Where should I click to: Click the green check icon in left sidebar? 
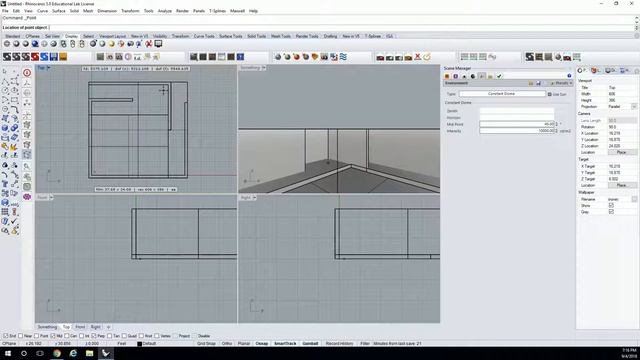point(14,221)
